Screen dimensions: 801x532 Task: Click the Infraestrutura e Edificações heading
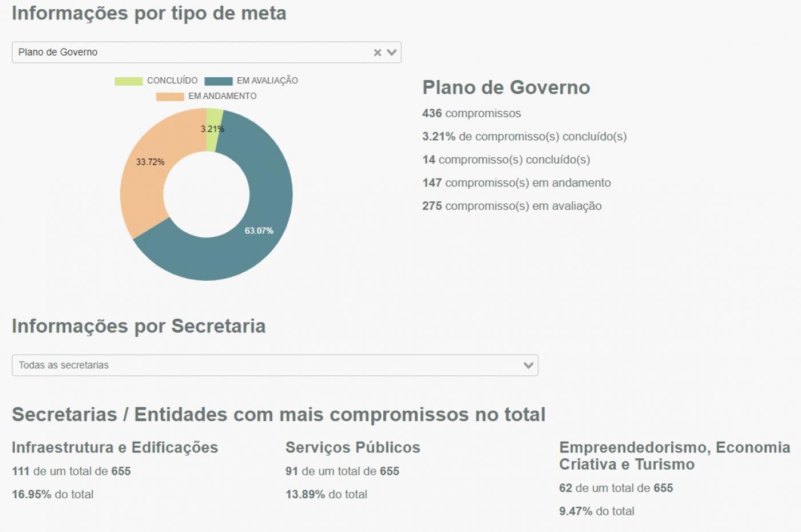pyautogui.click(x=115, y=447)
